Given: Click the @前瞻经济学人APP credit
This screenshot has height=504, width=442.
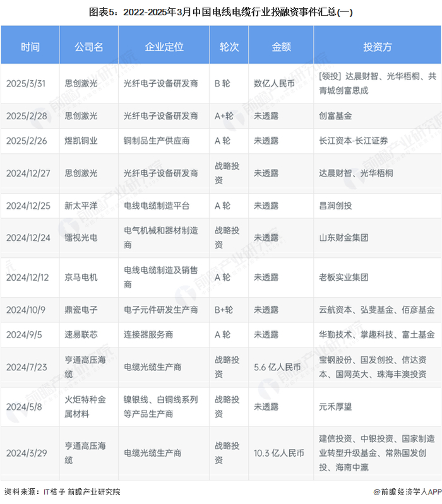Looking at the screenshot, I should click(407, 492).
